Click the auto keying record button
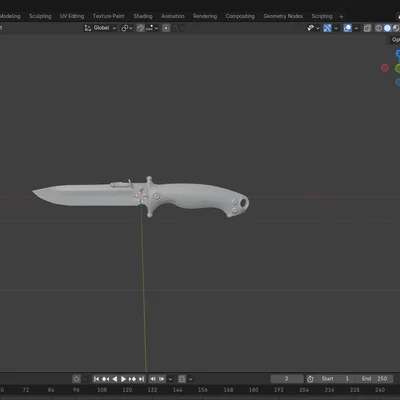This screenshot has width=400, height=400. pos(76,379)
